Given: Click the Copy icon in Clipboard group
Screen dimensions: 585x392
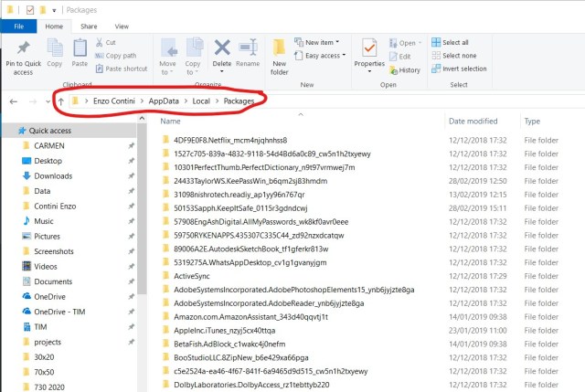Looking at the screenshot, I should pos(55,49).
